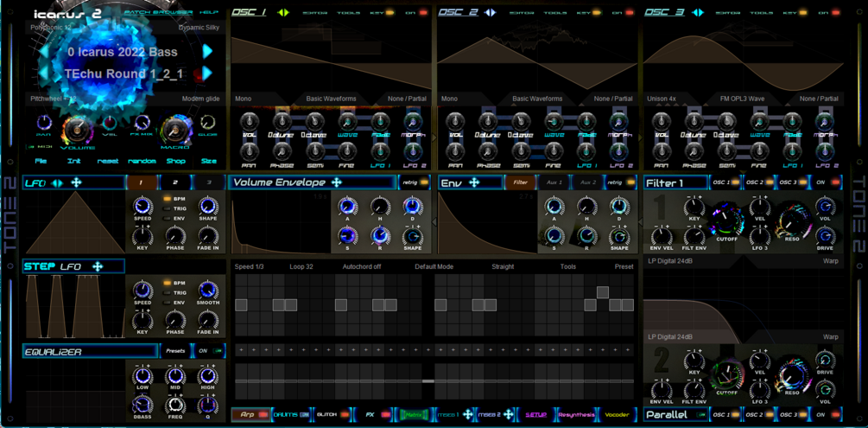Load next patch after TEchu Round 1_2_1
Screen dimensions: 868x428
click(x=207, y=73)
